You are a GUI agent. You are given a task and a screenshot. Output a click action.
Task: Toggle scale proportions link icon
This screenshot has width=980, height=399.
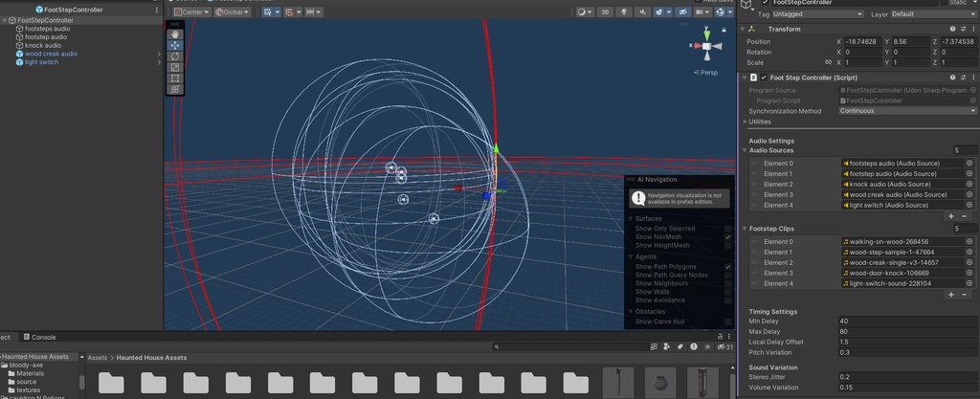point(828,62)
